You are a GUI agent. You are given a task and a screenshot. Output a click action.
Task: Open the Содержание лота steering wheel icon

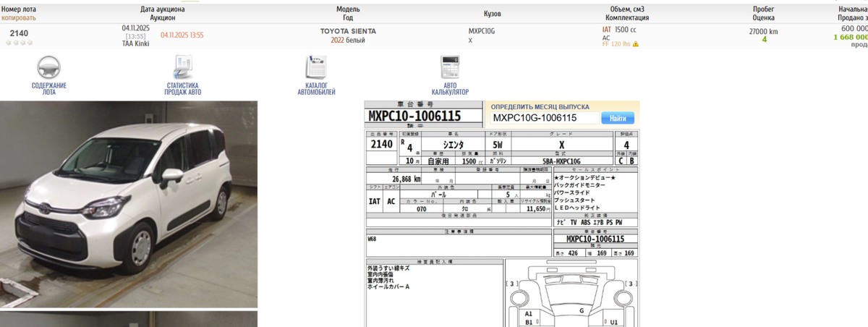[49, 67]
